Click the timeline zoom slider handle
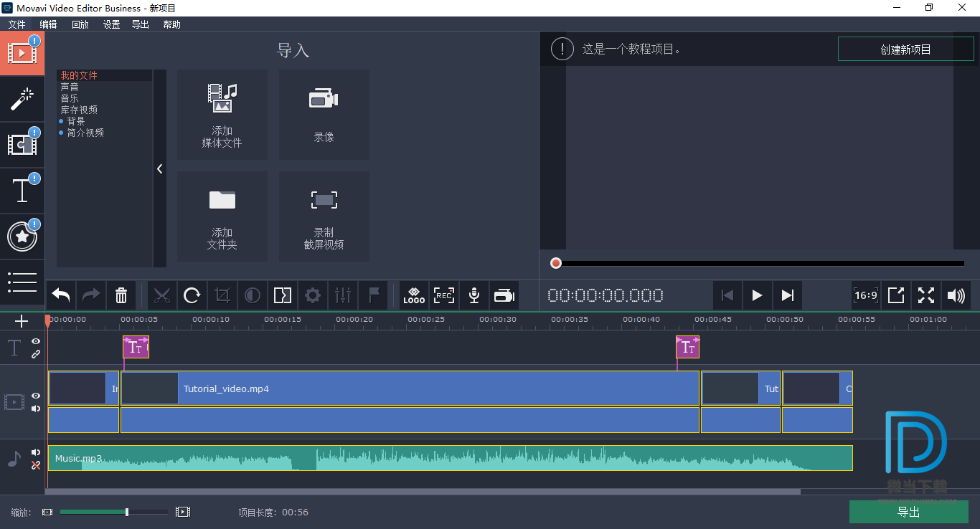Image resolution: width=980 pixels, height=529 pixels. click(127, 512)
